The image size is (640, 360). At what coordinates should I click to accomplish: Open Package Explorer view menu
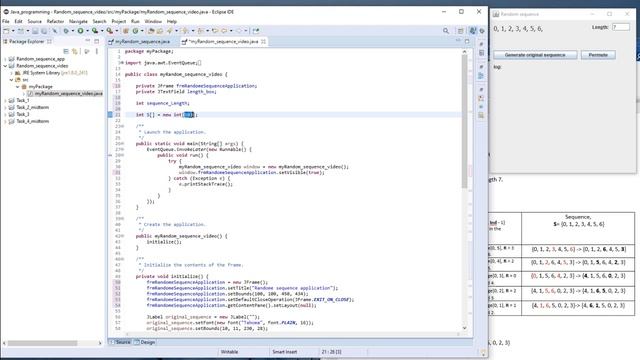point(97,51)
